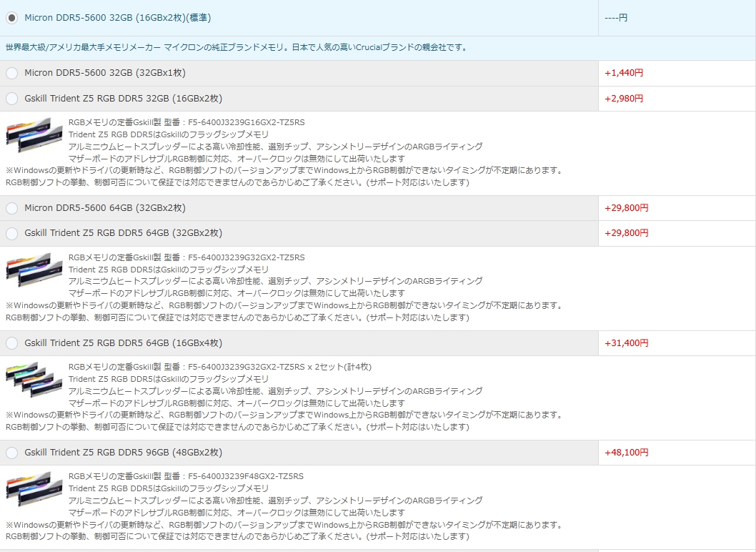Select the Micron DDR5-5600 32GB (16GBx2枚) standard radio button
This screenshot has height=552, width=756.
pos(11,18)
